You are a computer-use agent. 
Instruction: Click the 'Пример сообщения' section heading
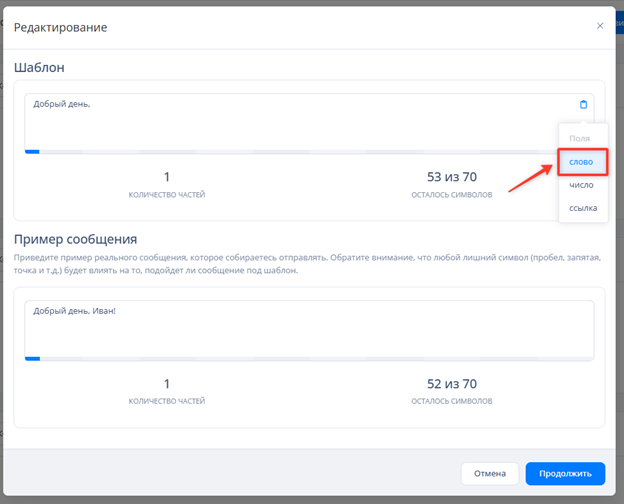[75, 240]
